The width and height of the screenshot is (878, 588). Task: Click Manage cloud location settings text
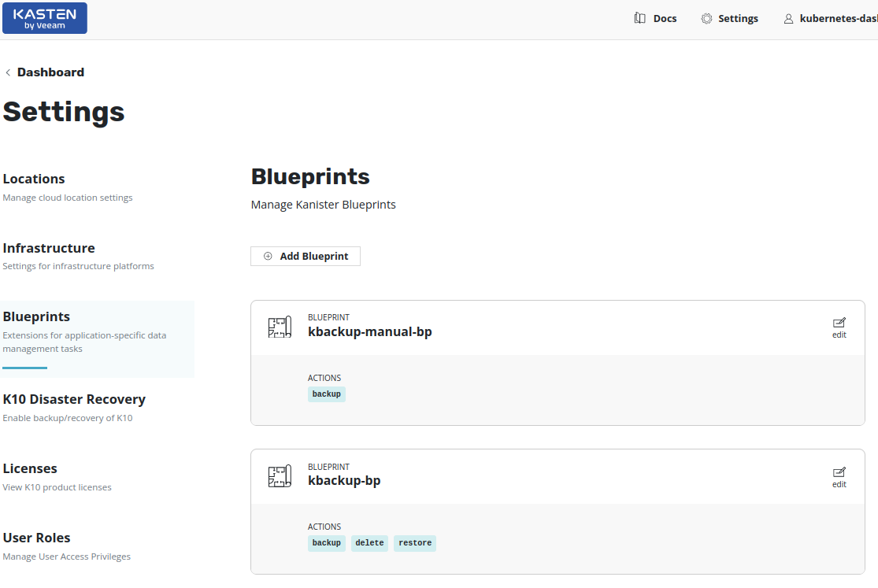click(x=67, y=198)
